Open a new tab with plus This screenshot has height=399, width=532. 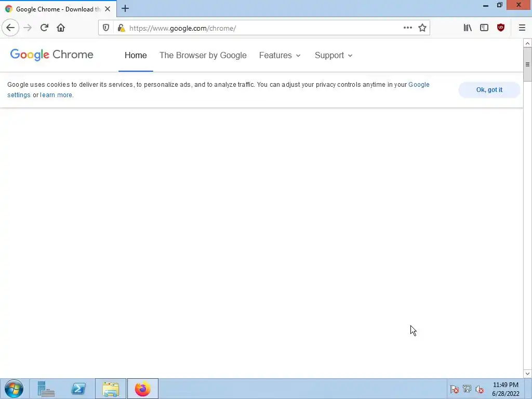click(125, 8)
